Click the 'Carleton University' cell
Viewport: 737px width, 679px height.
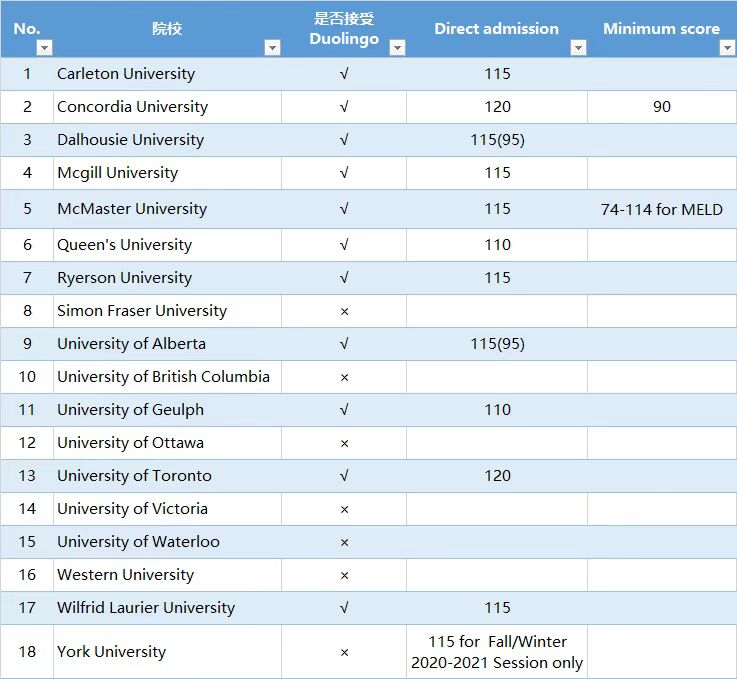(x=167, y=74)
